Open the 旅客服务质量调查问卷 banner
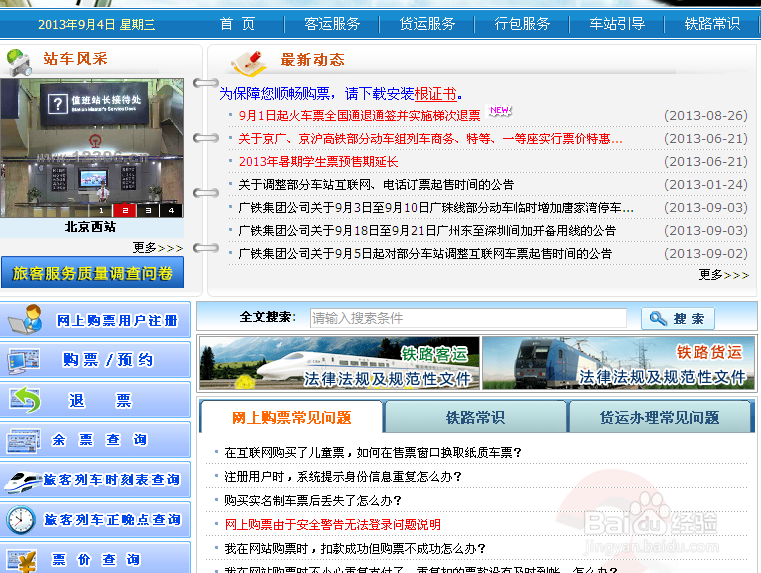The image size is (761, 573). click(x=92, y=273)
